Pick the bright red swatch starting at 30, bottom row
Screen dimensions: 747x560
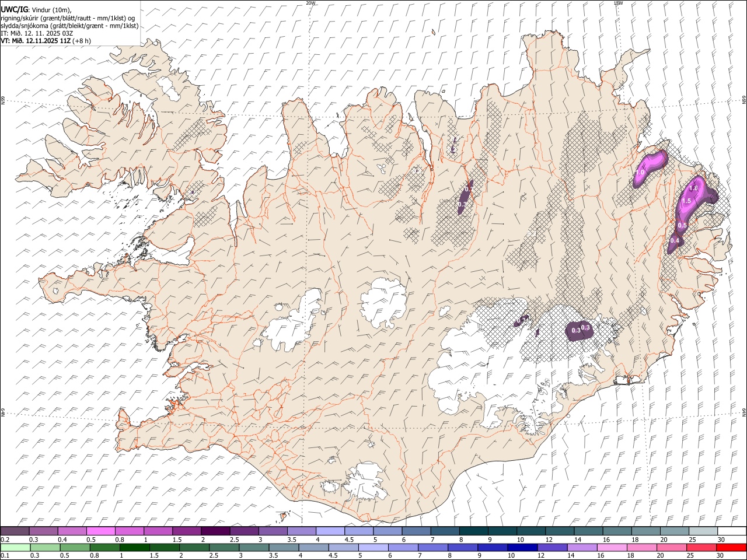731,547
